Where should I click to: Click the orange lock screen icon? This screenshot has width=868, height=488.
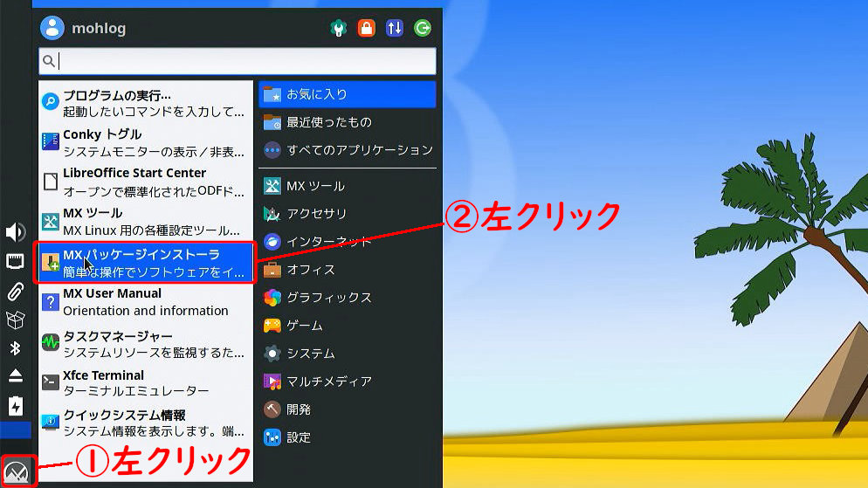tap(366, 28)
